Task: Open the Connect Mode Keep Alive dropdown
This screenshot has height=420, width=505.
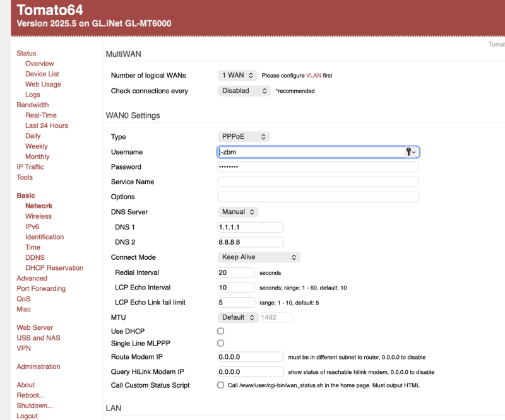Action: [x=259, y=257]
